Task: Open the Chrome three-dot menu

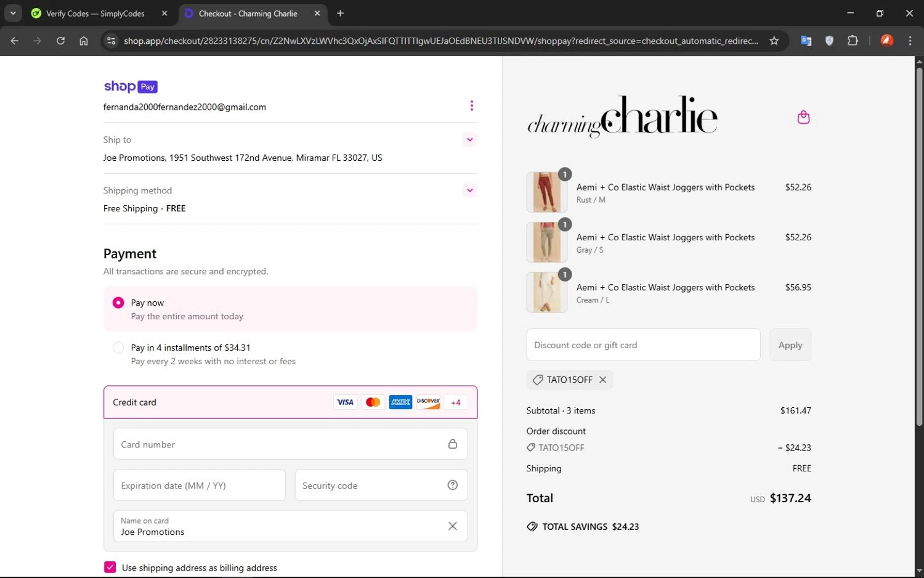Action: [x=910, y=41]
